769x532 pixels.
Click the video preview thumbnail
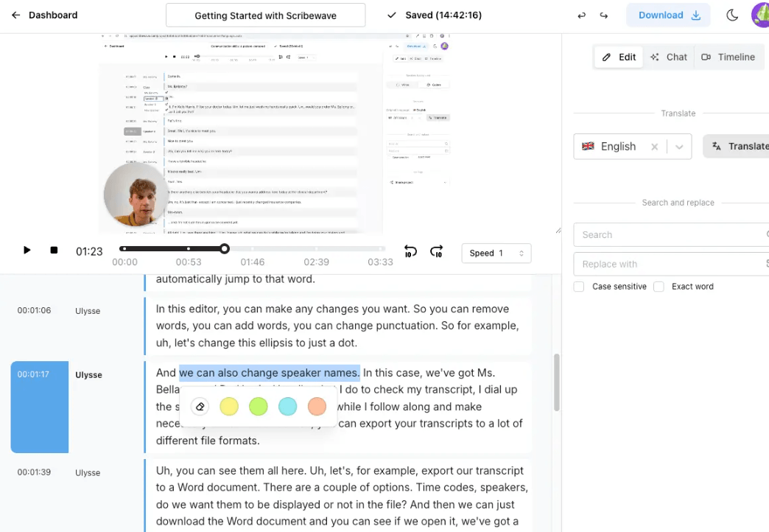click(x=275, y=133)
